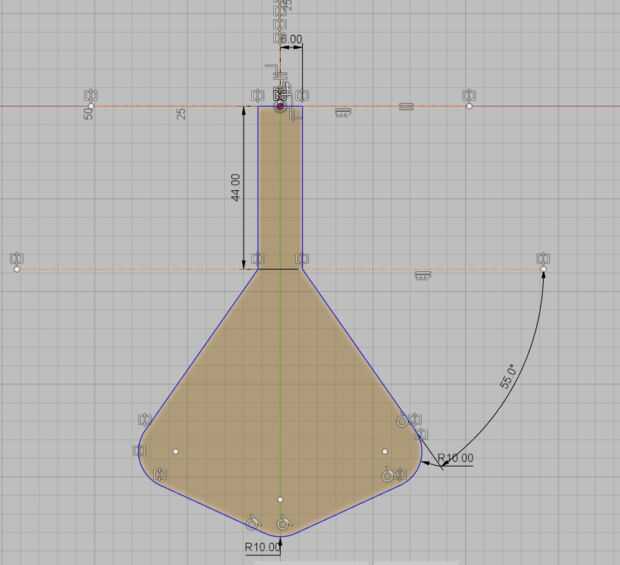The height and width of the screenshot is (565, 620).
Task: Click the purple origin point atop the neck
Action: click(280, 106)
